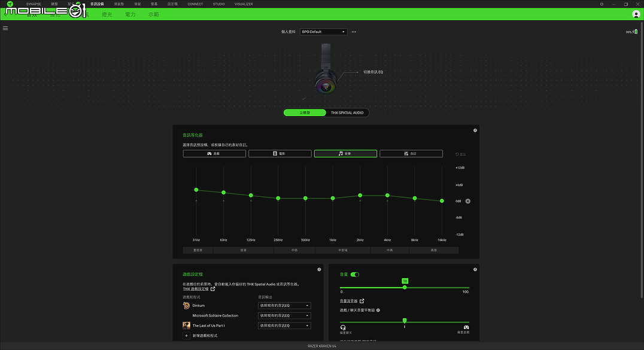
Task: Click volume mixer external-link icon
Action: (362, 301)
